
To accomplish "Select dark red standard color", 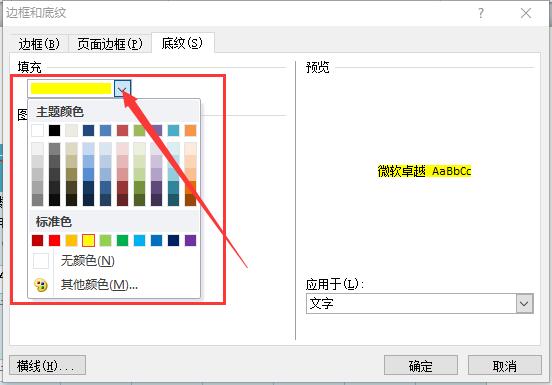I will [38, 240].
